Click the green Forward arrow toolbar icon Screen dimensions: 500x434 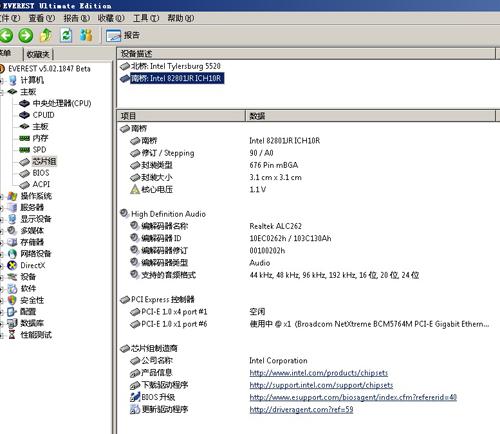click(x=26, y=35)
